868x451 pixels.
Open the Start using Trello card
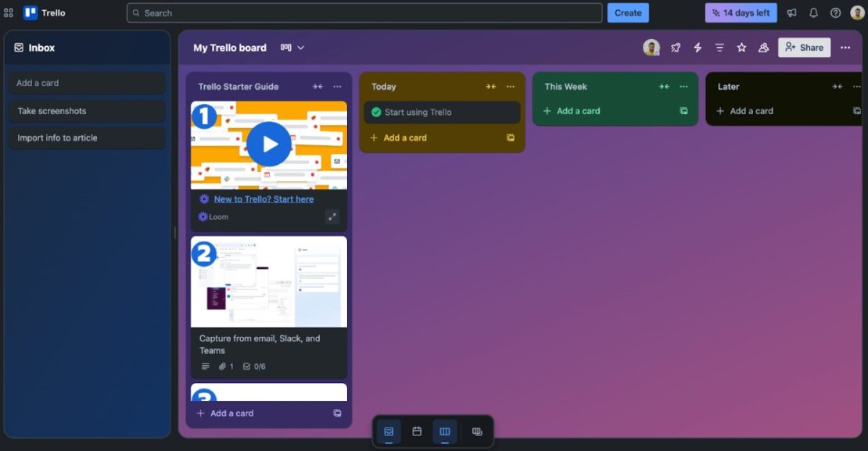(x=442, y=113)
